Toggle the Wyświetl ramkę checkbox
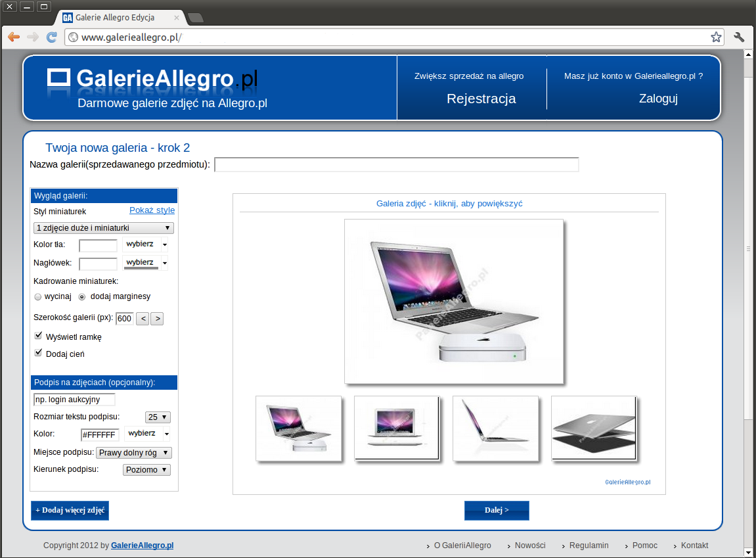This screenshot has height=558, width=756. 39,336
